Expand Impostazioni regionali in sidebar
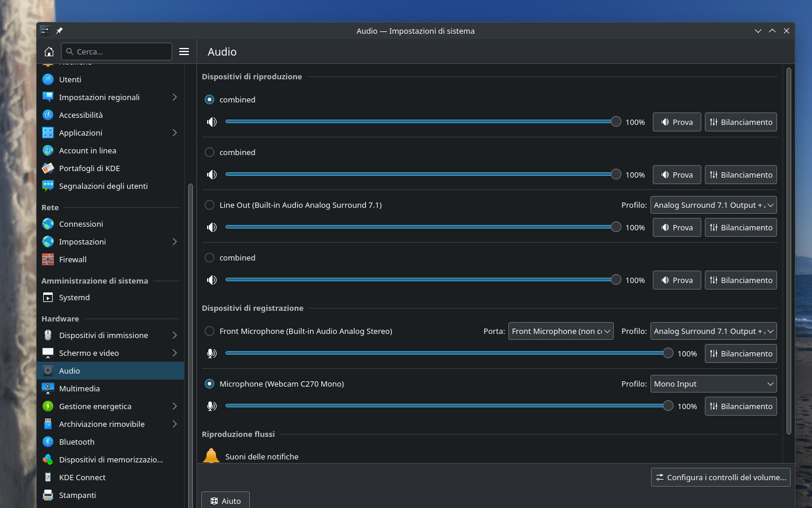 click(99, 97)
